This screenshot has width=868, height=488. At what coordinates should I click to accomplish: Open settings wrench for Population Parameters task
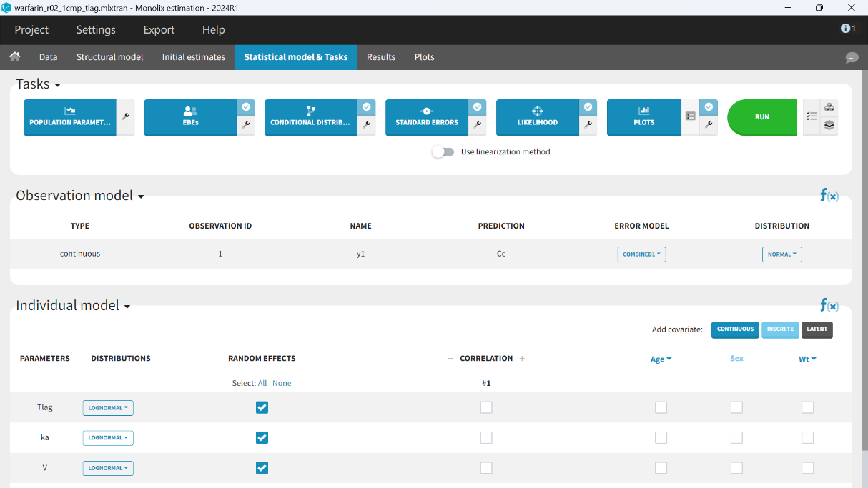click(x=126, y=116)
